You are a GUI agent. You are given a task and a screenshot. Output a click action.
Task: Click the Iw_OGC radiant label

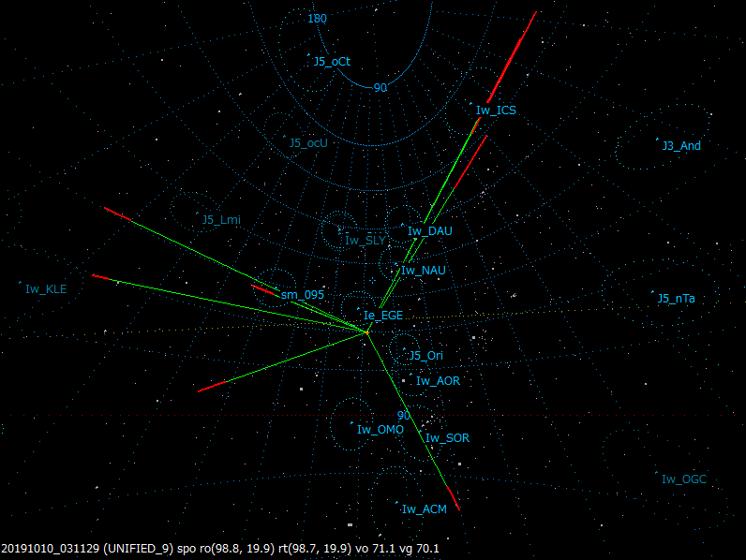[683, 479]
